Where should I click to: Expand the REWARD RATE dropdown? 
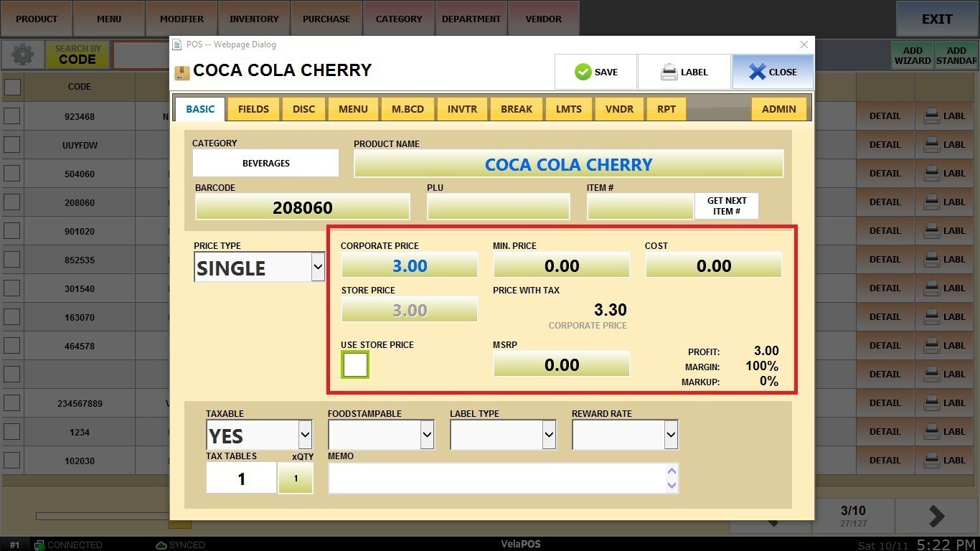click(x=625, y=435)
